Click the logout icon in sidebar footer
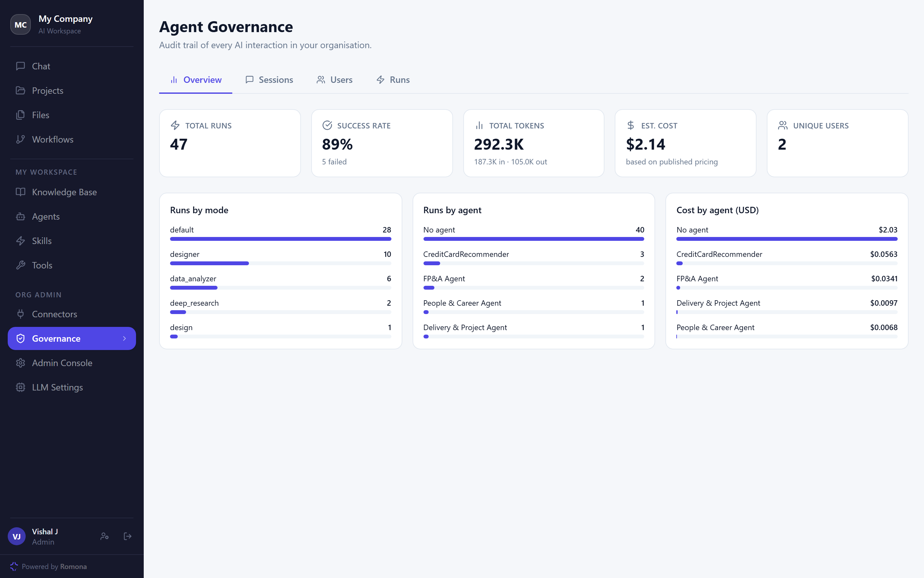 click(x=127, y=536)
